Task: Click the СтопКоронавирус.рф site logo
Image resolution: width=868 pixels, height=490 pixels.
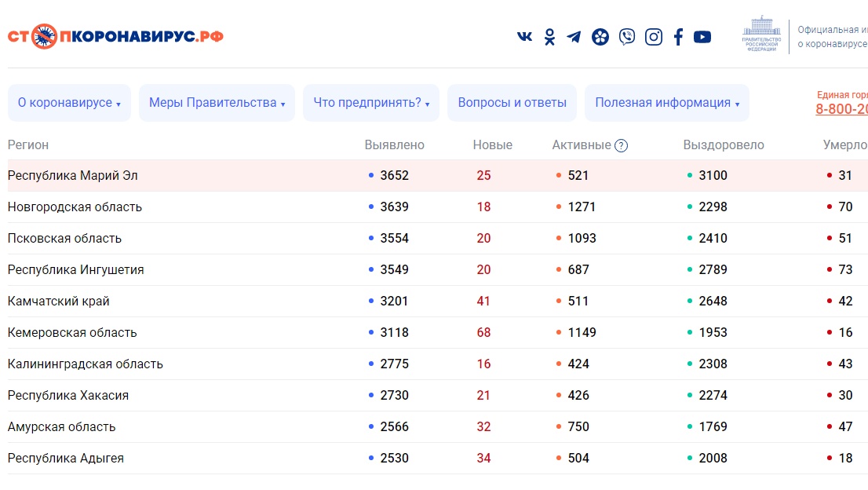Action: 115,37
